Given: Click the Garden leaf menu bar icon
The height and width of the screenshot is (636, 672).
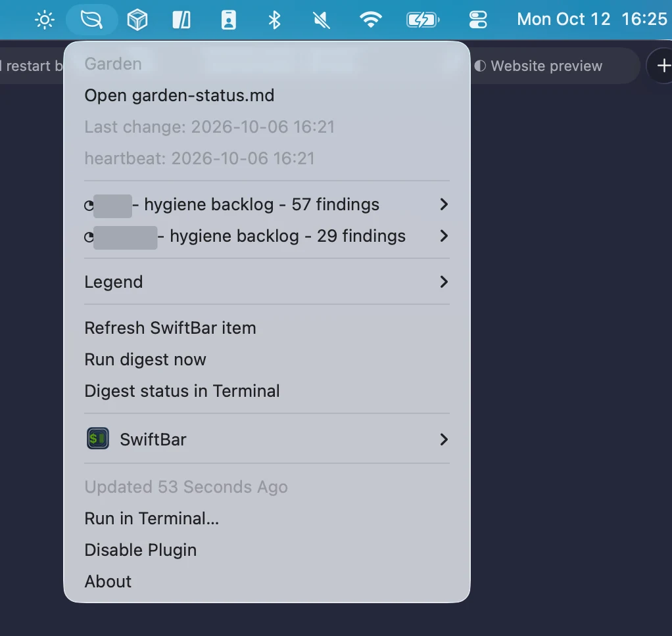Looking at the screenshot, I should [91, 20].
